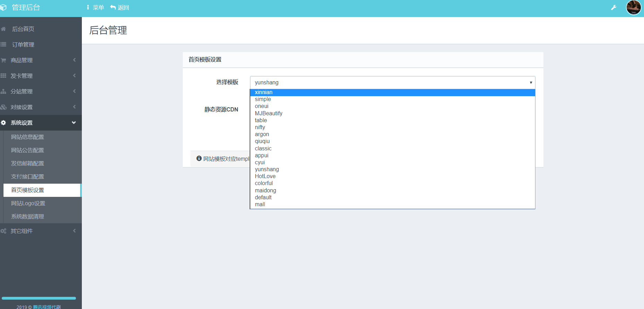Expand the 对接设置 submenu arrow
Screen dimensions: 644x309
coord(74,107)
